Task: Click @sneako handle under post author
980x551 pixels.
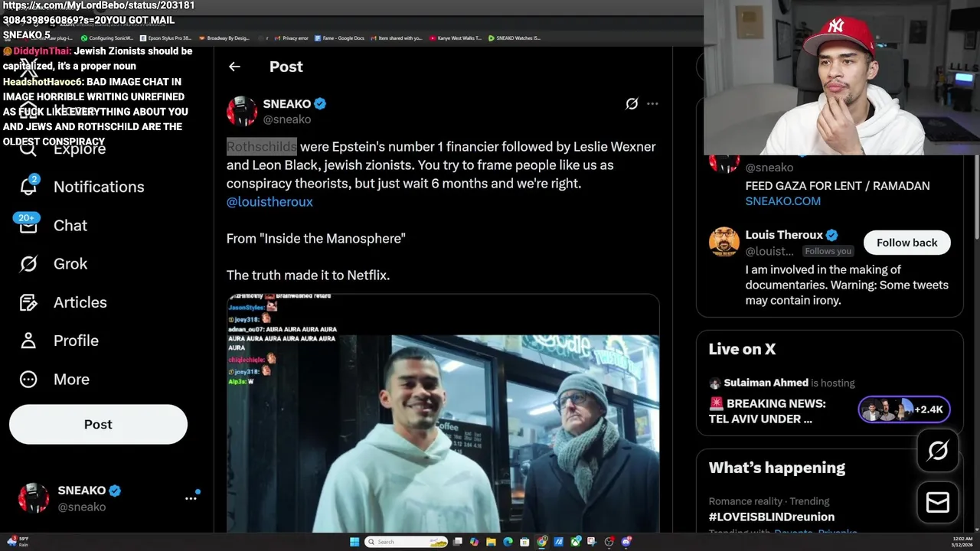Action: coord(286,119)
